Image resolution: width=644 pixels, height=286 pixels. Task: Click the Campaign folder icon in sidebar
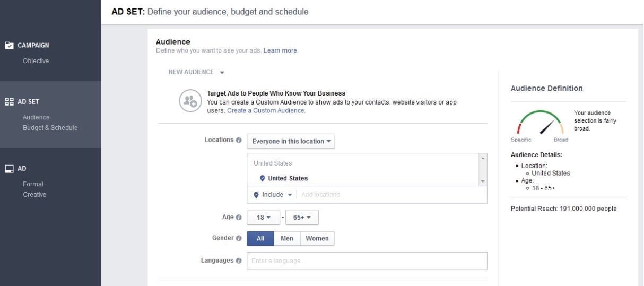pyautogui.click(x=10, y=46)
